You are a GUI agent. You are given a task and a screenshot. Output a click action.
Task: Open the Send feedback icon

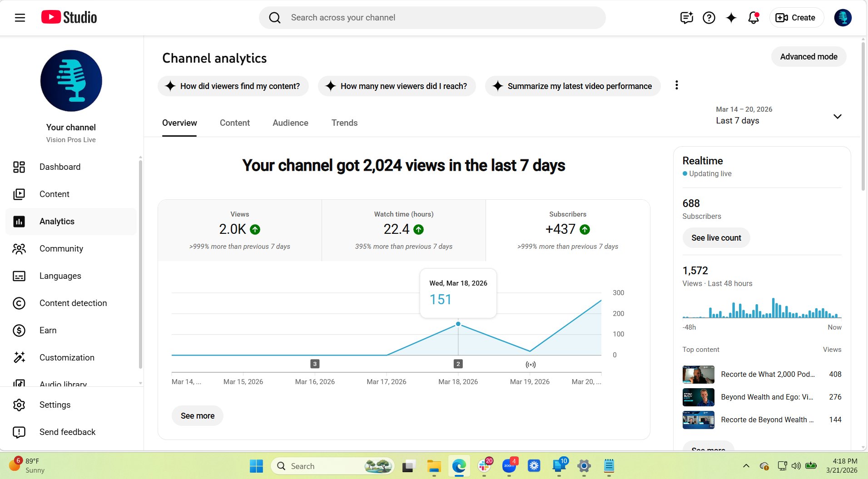click(19, 432)
